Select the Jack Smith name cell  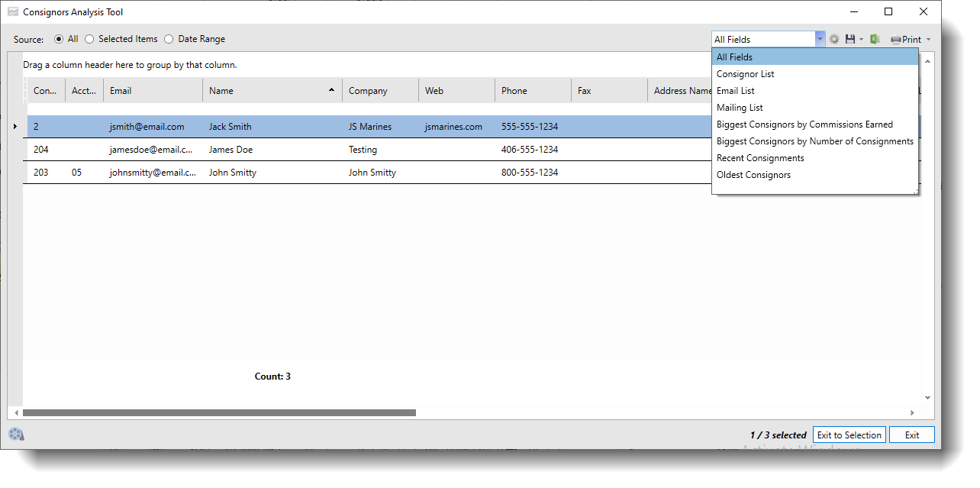click(x=272, y=127)
